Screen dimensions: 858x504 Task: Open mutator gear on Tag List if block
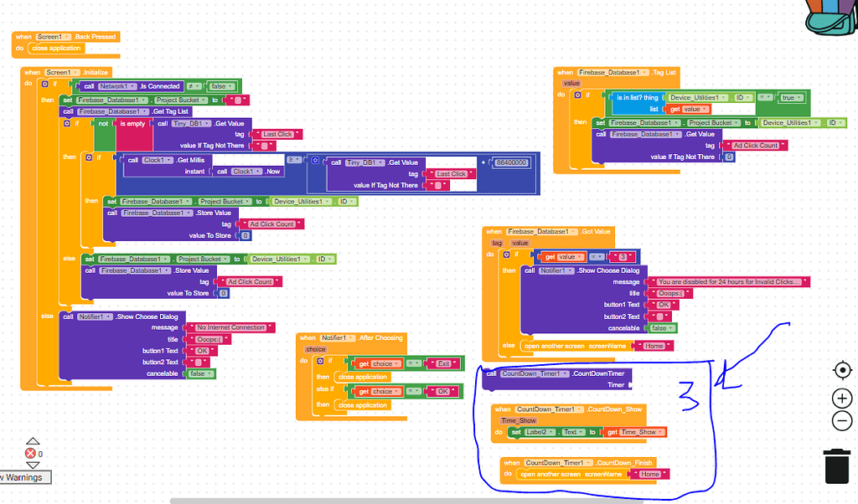tap(577, 95)
